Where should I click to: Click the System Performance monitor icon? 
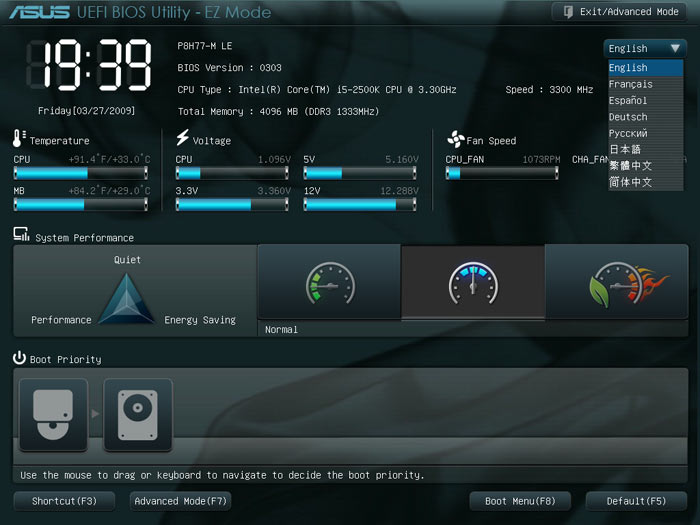(x=21, y=234)
